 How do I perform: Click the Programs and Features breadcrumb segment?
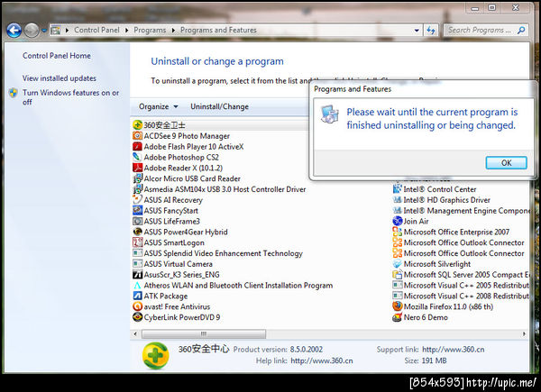tap(218, 31)
